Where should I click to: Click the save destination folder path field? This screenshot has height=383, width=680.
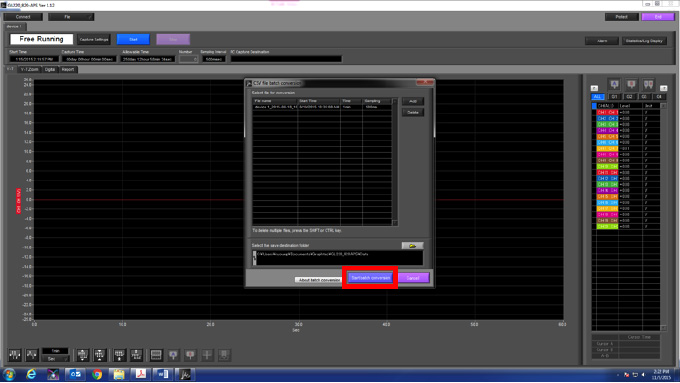[x=338, y=258]
